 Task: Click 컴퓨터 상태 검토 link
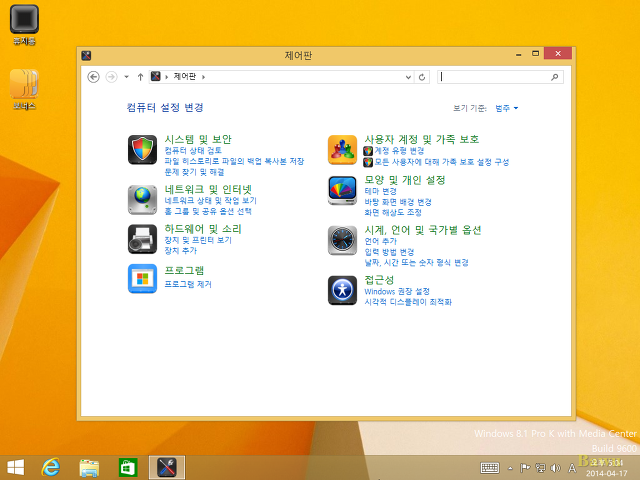[193, 151]
